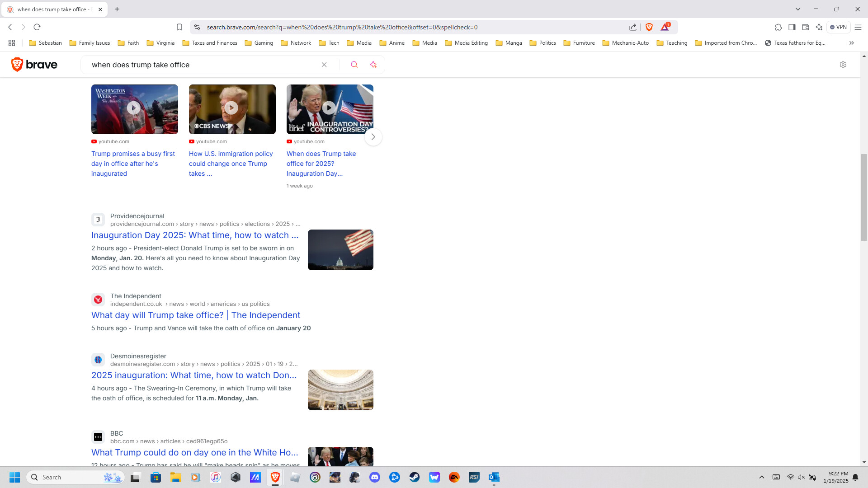Show next videos with carousel arrow
Viewport: 868px width, 488px height.
coord(373,137)
